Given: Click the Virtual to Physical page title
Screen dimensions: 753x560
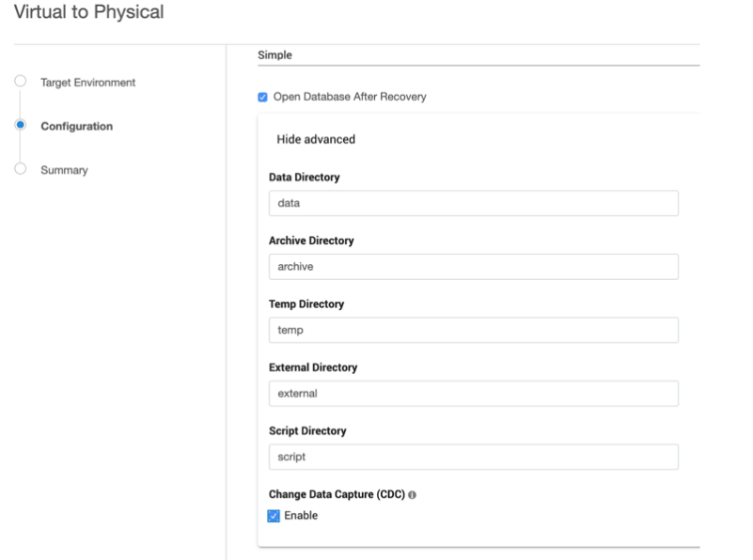Looking at the screenshot, I should pyautogui.click(x=88, y=13).
